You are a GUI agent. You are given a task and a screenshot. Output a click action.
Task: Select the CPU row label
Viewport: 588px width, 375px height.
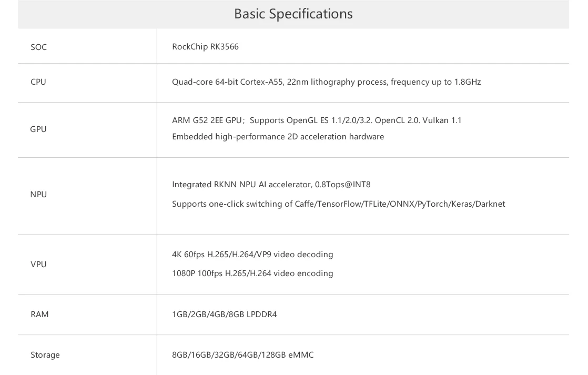coord(38,82)
